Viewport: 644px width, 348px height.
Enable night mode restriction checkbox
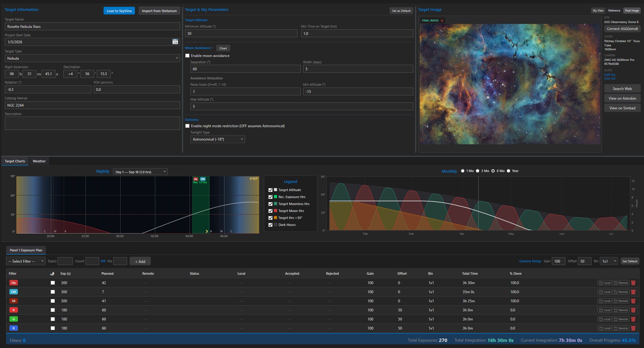click(187, 126)
